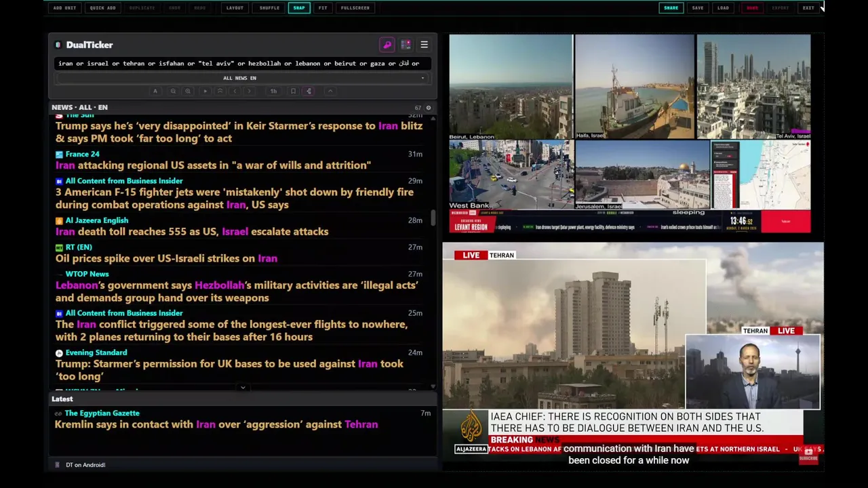Viewport: 868px width, 488px height.
Task: Open the 1h time range selector
Action: coord(273,91)
